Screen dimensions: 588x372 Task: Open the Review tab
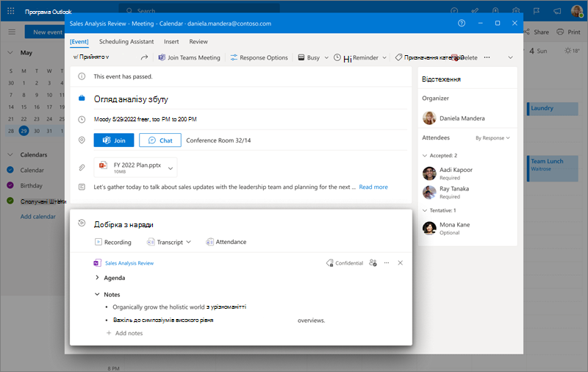tap(198, 42)
